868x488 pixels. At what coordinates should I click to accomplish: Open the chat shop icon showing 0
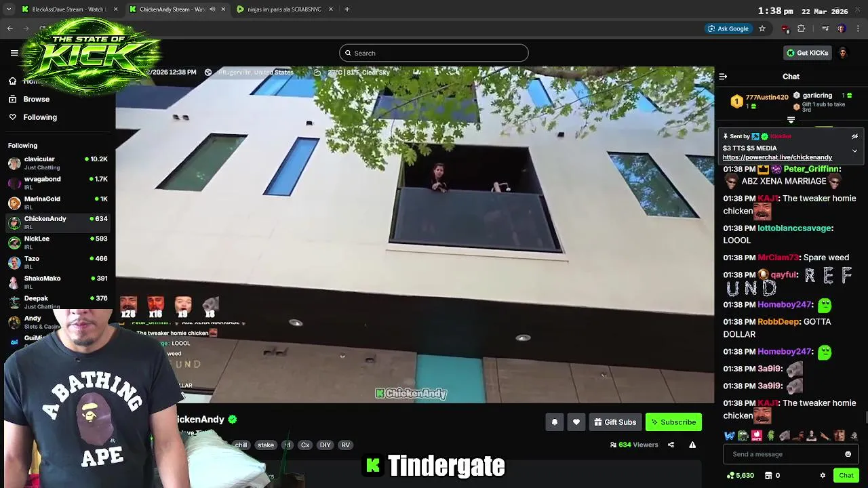(x=773, y=475)
